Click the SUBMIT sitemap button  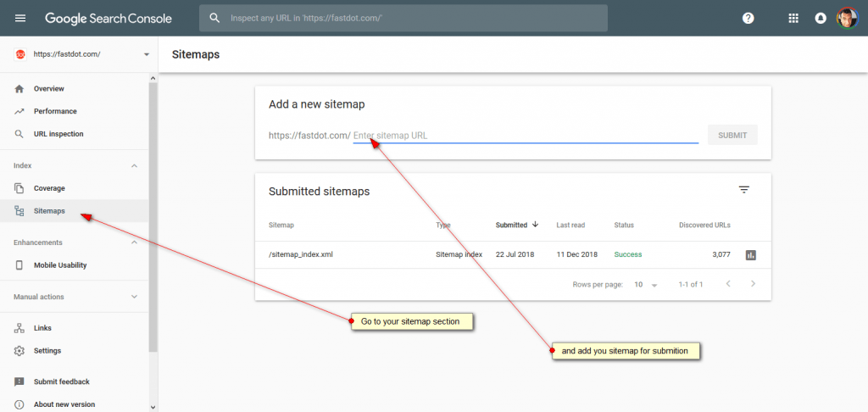(732, 135)
